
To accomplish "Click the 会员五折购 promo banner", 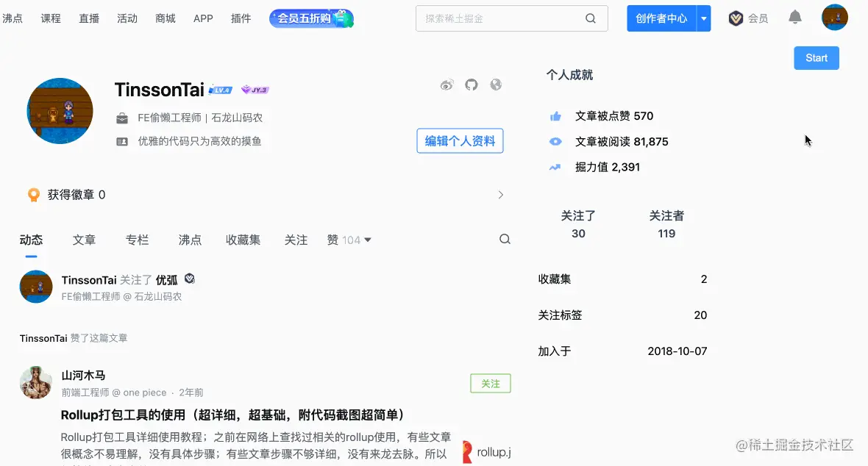I will pyautogui.click(x=311, y=18).
